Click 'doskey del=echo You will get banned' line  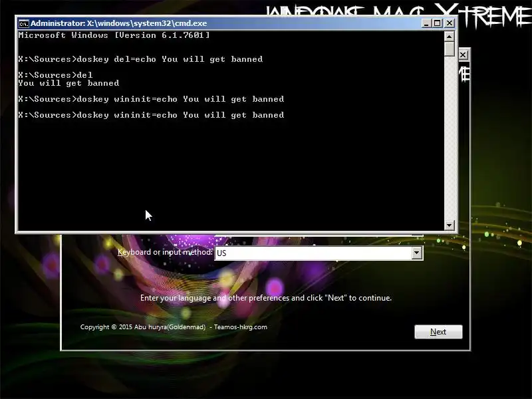click(140, 59)
